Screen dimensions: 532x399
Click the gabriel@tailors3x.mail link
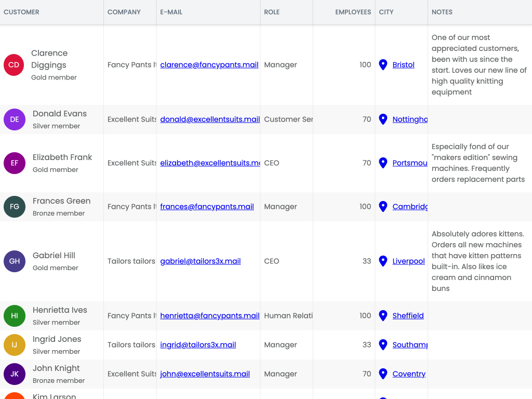pyautogui.click(x=200, y=261)
